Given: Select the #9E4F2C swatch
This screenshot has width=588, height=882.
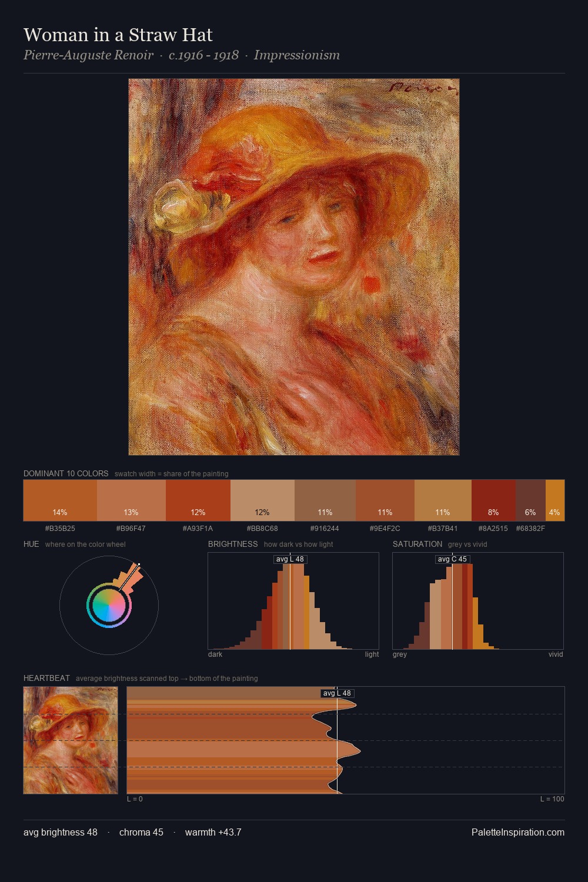Looking at the screenshot, I should [385, 500].
